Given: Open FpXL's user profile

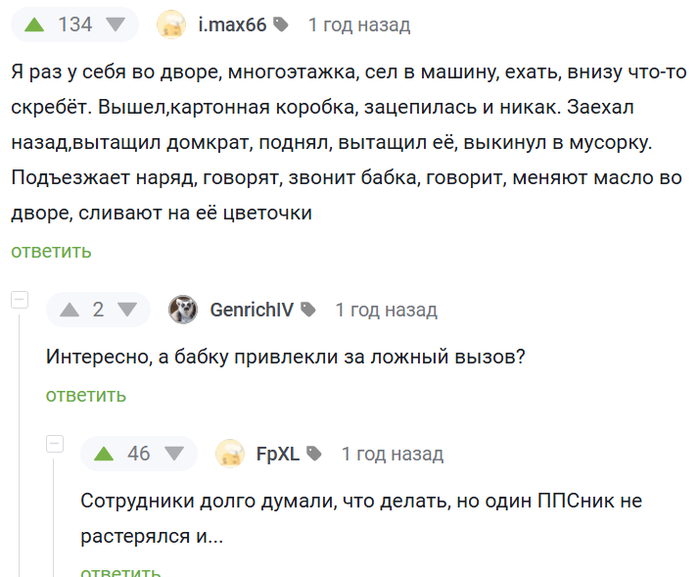Looking at the screenshot, I should 277,454.
